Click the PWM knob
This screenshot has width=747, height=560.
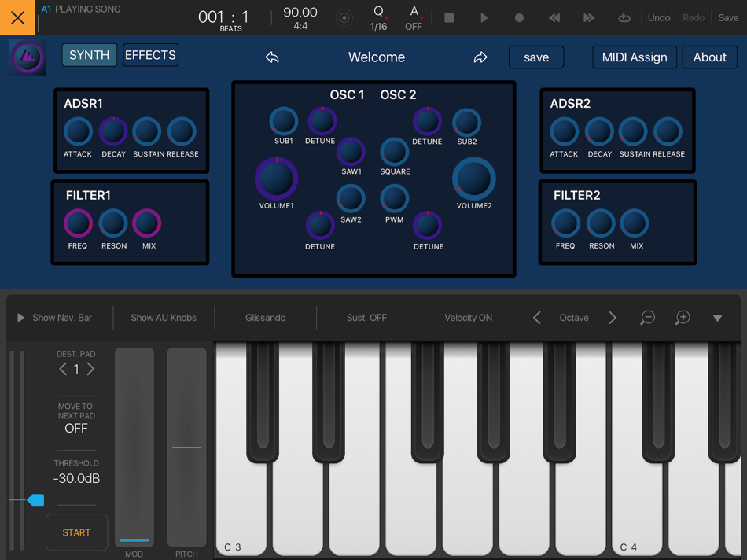[x=395, y=199]
